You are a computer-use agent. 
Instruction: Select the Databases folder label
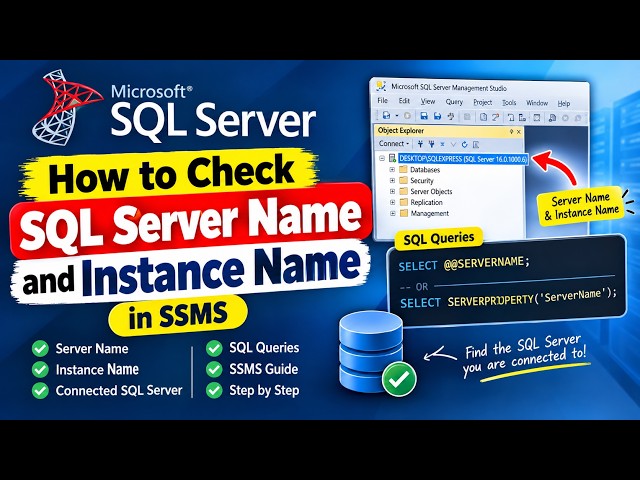click(x=425, y=169)
